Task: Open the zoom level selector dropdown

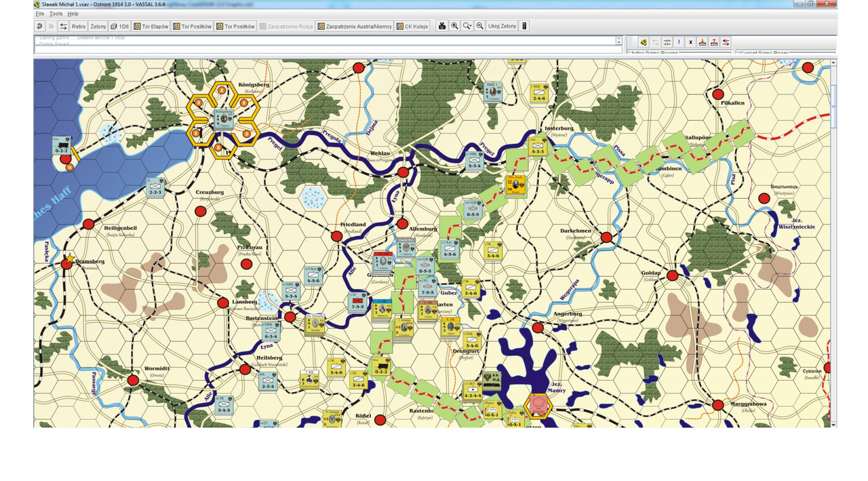Action: click(467, 26)
